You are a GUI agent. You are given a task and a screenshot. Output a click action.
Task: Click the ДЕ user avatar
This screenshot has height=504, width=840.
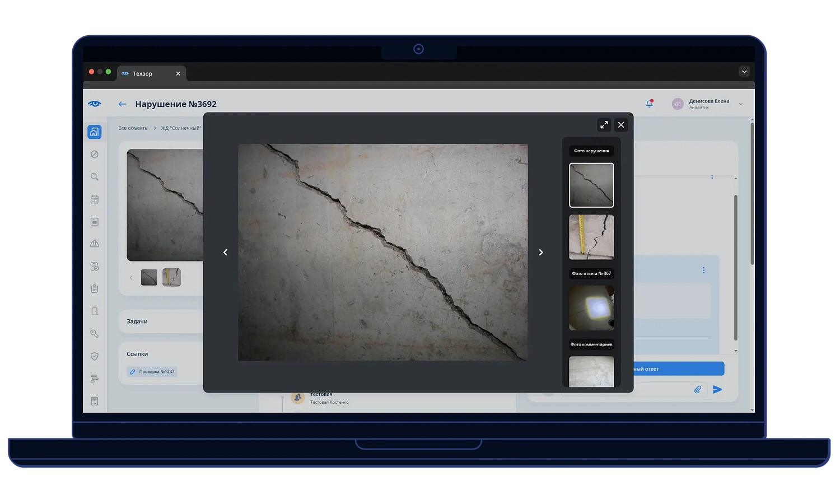[678, 104]
